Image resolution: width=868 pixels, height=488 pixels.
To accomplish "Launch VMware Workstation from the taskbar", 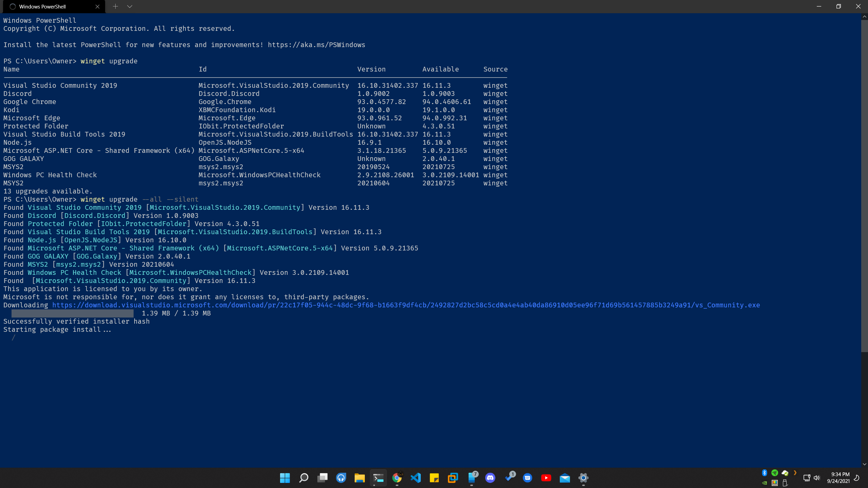I will click(453, 478).
